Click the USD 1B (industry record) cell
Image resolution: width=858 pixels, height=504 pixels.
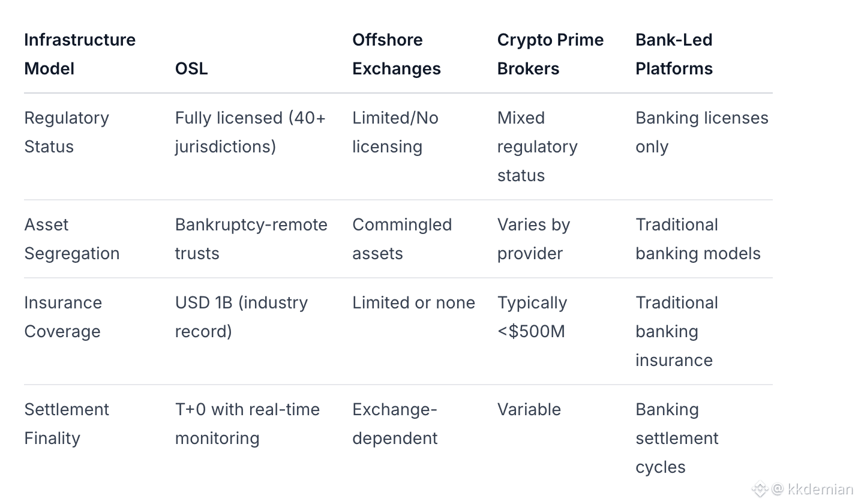(x=241, y=317)
